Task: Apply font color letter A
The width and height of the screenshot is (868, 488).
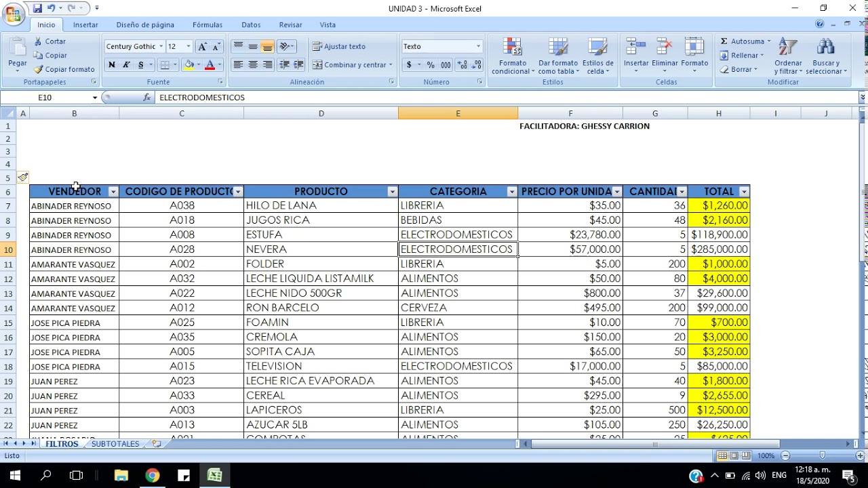Action: [x=210, y=64]
